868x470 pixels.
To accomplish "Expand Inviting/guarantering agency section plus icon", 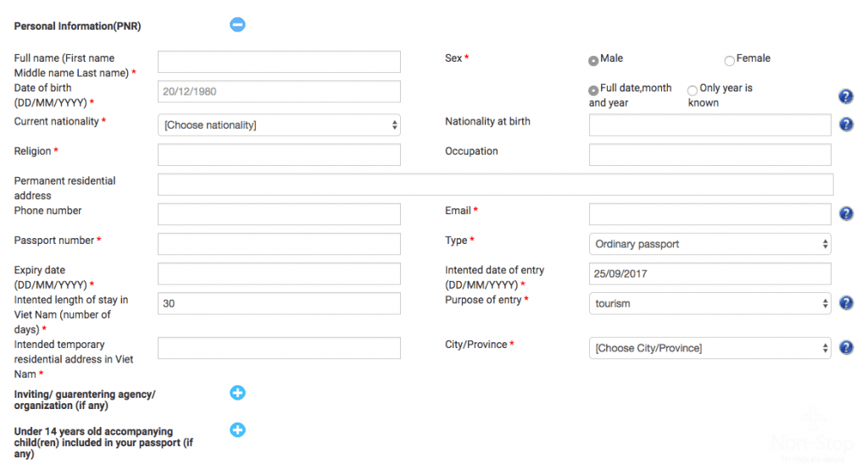I will pos(237,393).
